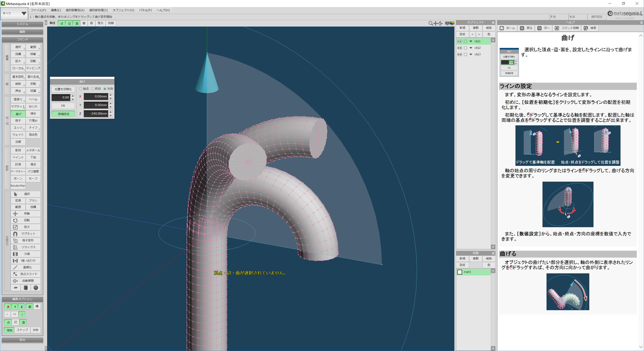Click the X value field 0.00mm
This screenshot has width=644, height=351.
pos(96,97)
